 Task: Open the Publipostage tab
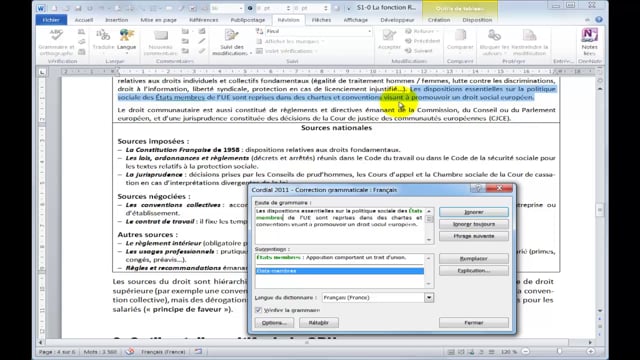click(247, 20)
